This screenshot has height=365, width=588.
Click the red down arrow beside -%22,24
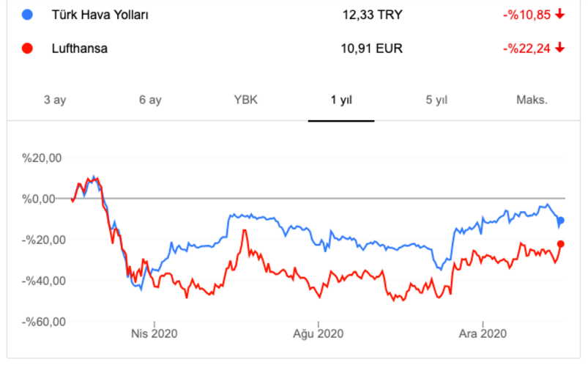pos(561,49)
